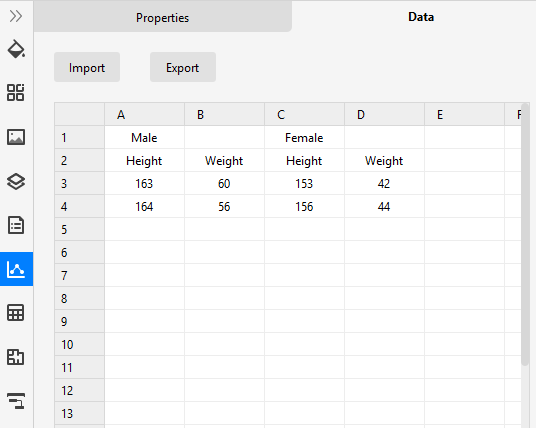Image resolution: width=536 pixels, height=428 pixels.
Task: Open the Layers panel icon
Action: [16, 181]
